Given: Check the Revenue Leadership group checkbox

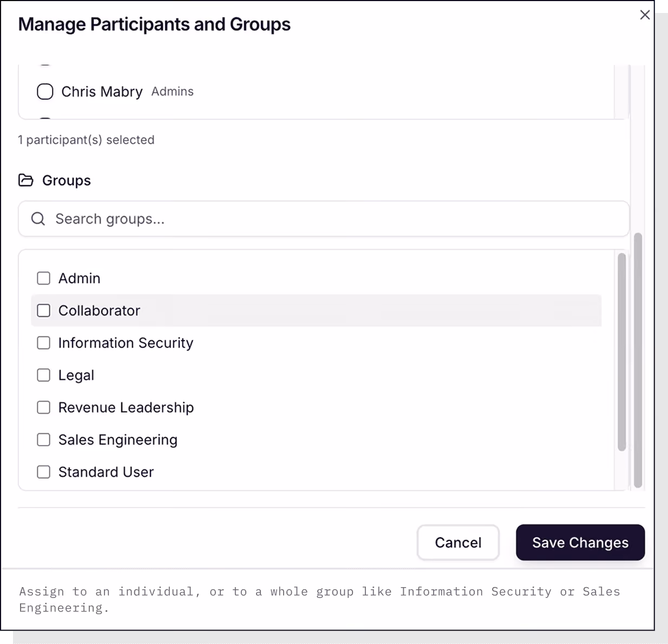Looking at the screenshot, I should pyautogui.click(x=43, y=407).
